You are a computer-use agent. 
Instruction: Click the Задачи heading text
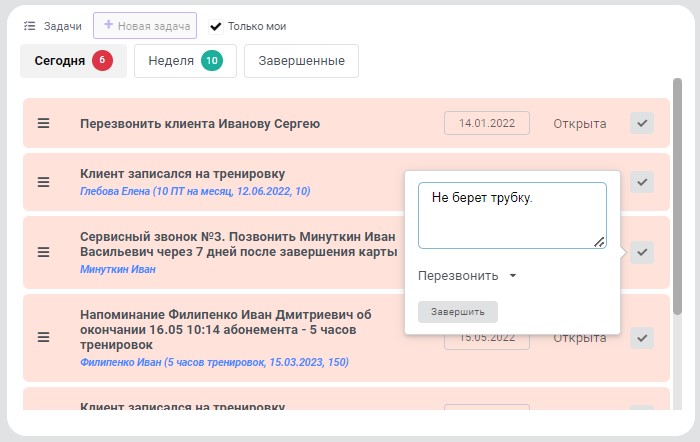pyautogui.click(x=62, y=26)
